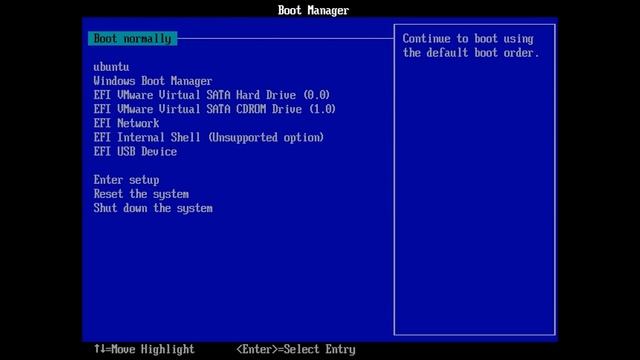The image size is (640, 360).
Task: Select the EFI Network boot option
Action: [126, 123]
